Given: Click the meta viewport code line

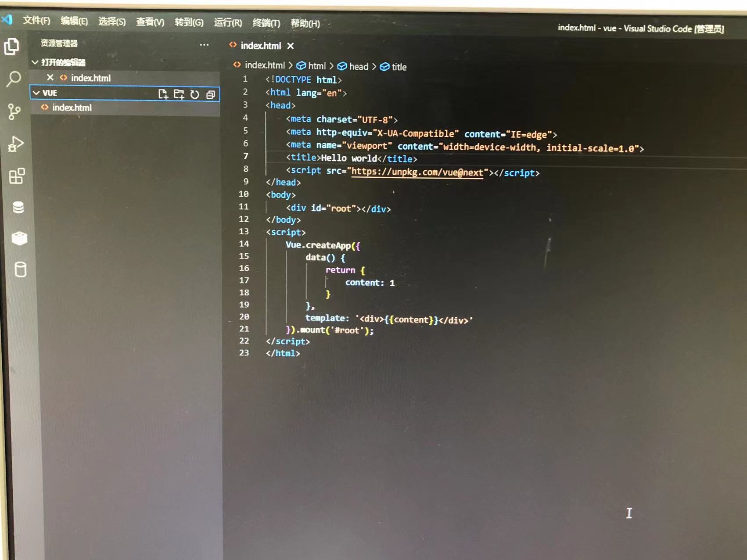Looking at the screenshot, I should coord(465,147).
